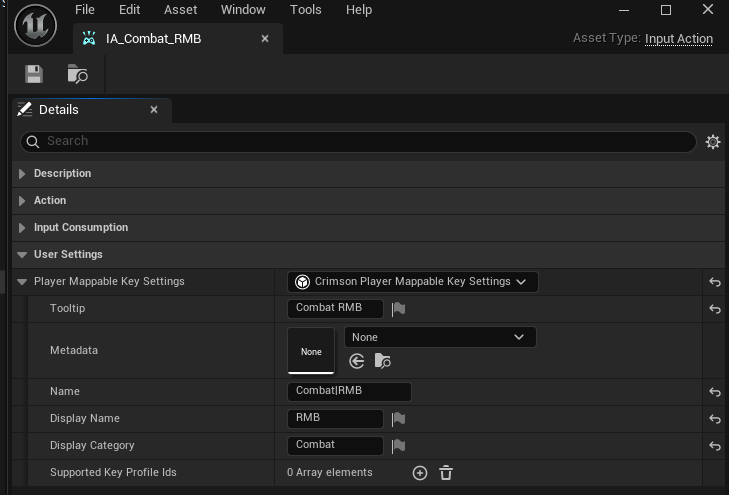The height and width of the screenshot is (495, 729).
Task: Browse to Metadata asset icon
Action: tap(382, 361)
